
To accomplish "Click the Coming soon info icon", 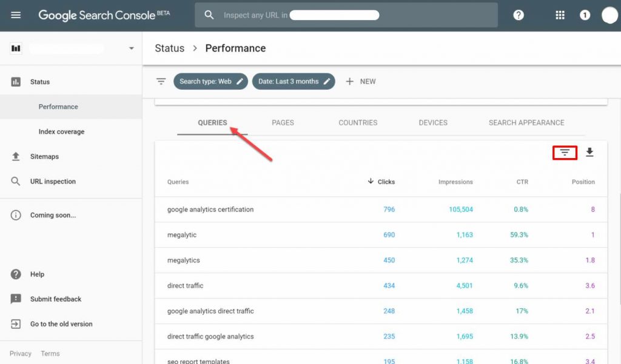I will (16, 215).
